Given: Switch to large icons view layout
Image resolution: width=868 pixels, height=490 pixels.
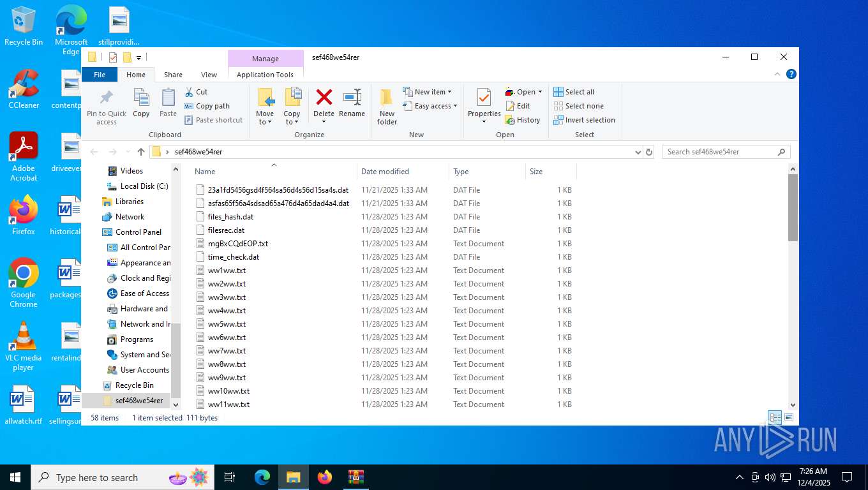Looking at the screenshot, I should point(789,417).
